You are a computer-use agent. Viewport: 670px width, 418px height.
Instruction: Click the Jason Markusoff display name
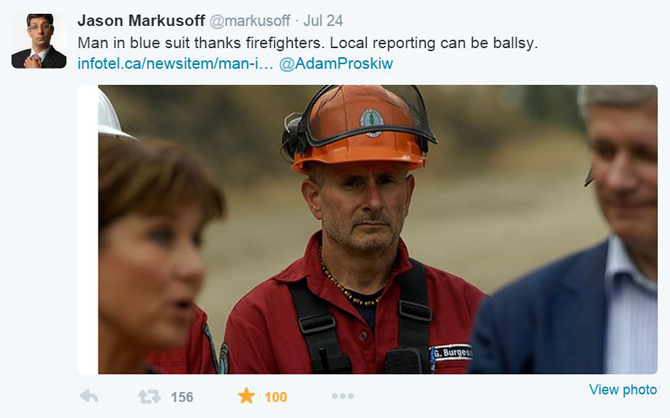point(141,21)
